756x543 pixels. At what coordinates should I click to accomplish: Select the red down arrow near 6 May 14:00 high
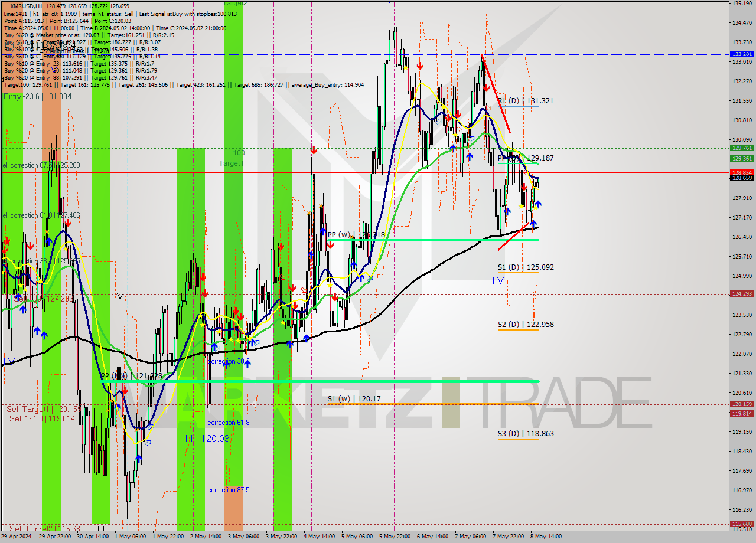420,66
